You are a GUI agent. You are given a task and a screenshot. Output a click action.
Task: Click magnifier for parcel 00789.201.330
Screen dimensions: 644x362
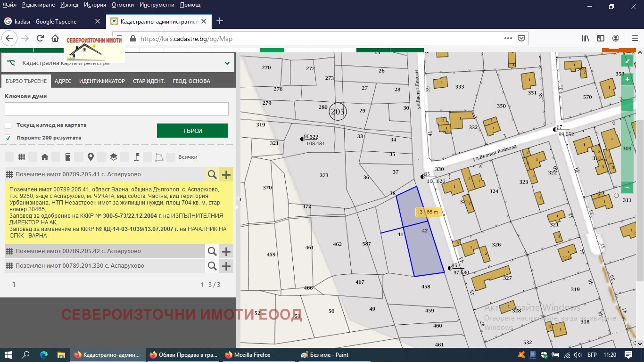click(212, 266)
